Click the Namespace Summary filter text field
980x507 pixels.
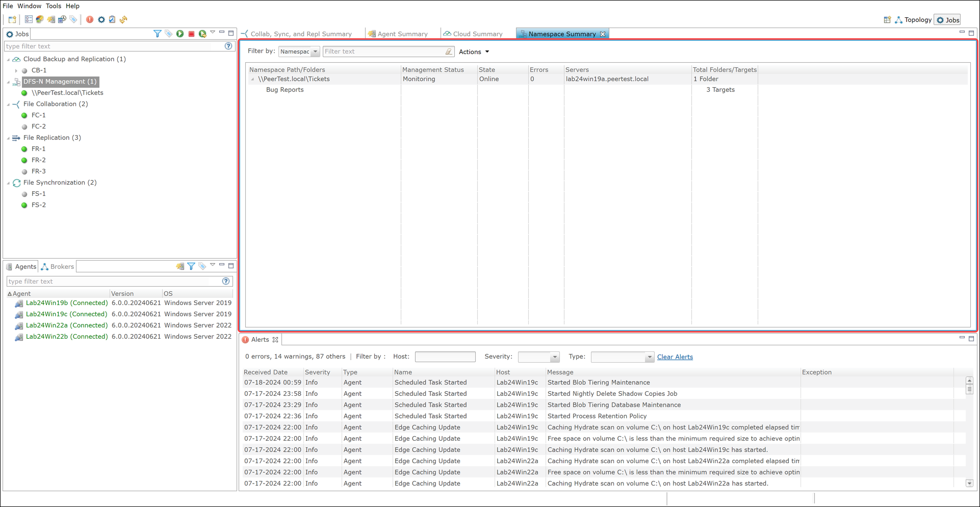383,52
